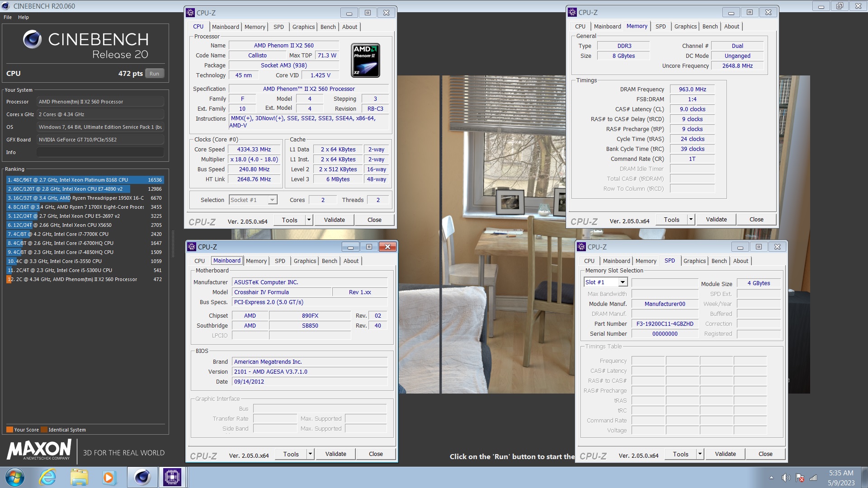
Task: Click Validate in the Mainboard CPU-Z window
Action: (x=335, y=454)
